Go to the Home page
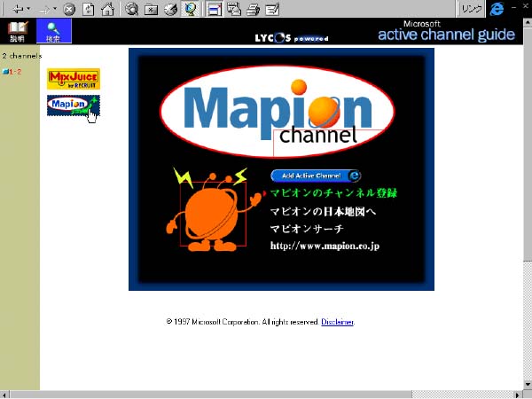The height and width of the screenshot is (399, 532). (x=107, y=9)
